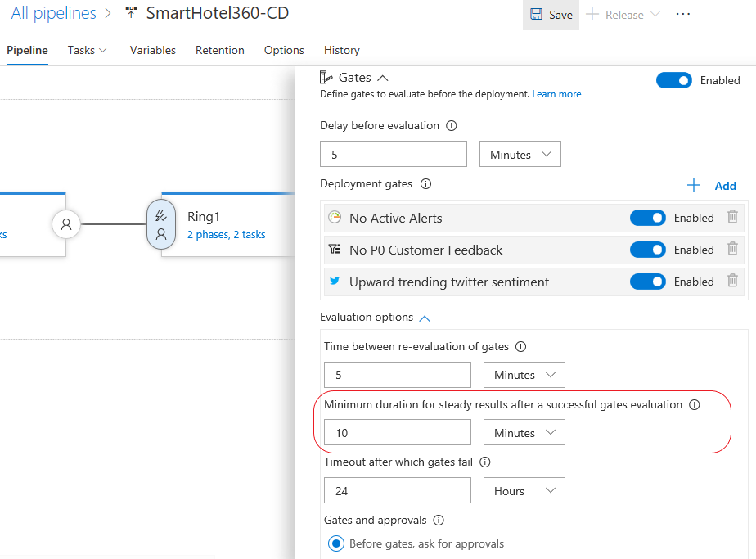Delete the Upward trending twitter sentiment gate
756x559 pixels.
(x=732, y=282)
